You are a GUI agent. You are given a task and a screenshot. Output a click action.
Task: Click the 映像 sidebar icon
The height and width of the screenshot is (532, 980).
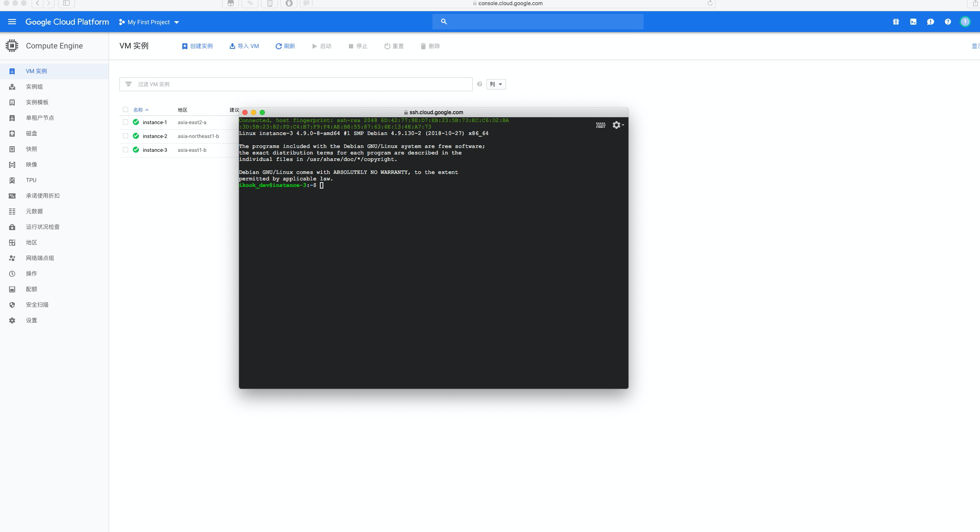coord(12,165)
